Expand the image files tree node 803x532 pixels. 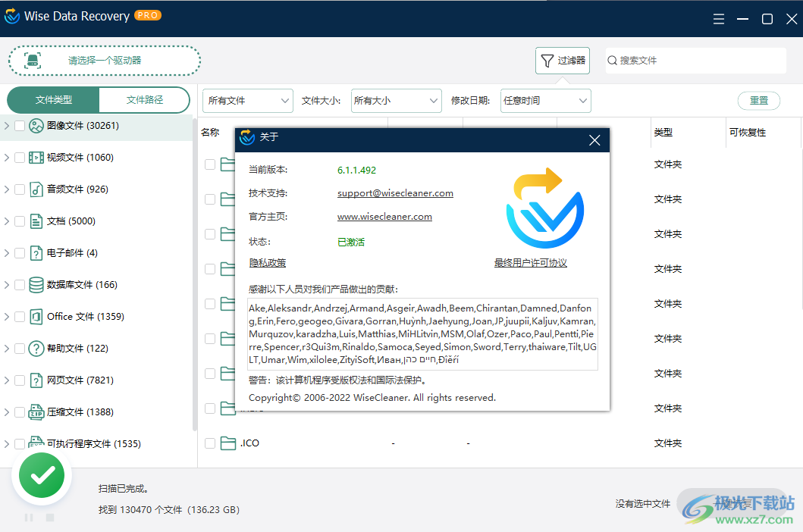pos(6,126)
